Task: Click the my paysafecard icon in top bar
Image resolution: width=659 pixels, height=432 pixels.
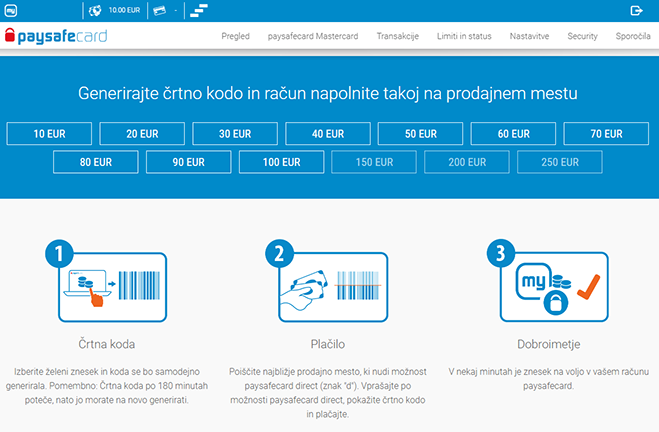Action: click(x=11, y=11)
